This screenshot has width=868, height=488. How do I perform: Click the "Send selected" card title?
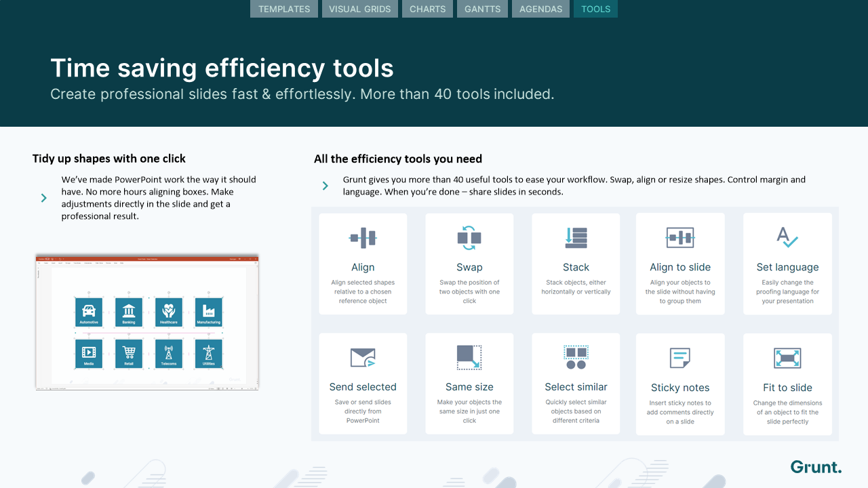click(363, 387)
